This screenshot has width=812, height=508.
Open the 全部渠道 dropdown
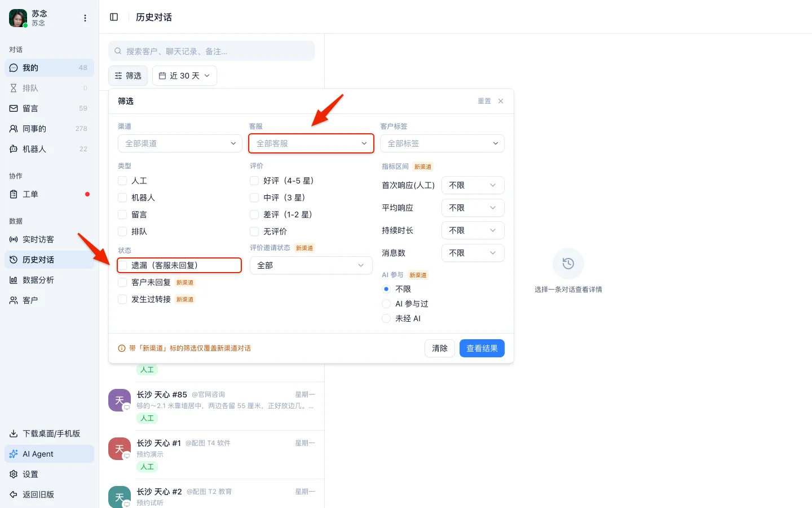click(180, 143)
